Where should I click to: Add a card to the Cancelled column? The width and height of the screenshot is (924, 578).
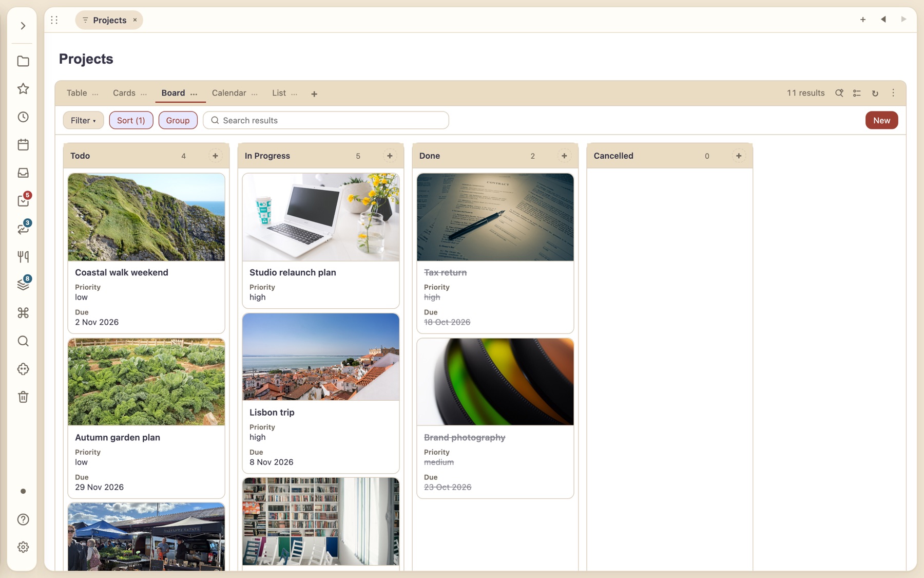pyautogui.click(x=739, y=156)
